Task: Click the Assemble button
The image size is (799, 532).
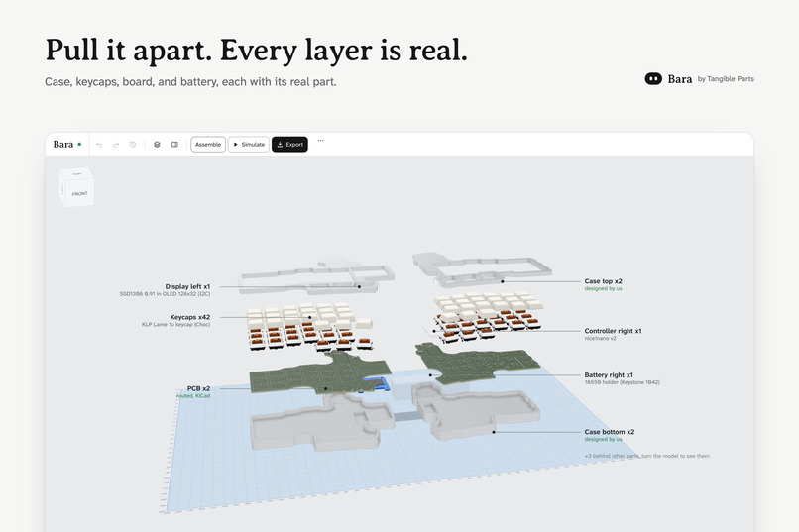Action: pyautogui.click(x=208, y=144)
